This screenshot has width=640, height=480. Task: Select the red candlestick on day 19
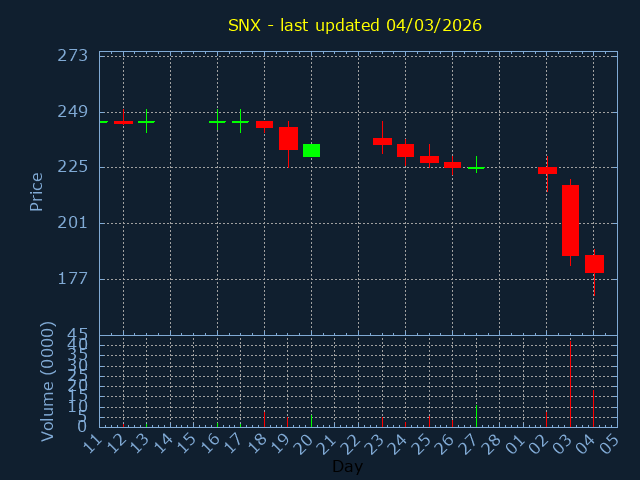coord(288,138)
